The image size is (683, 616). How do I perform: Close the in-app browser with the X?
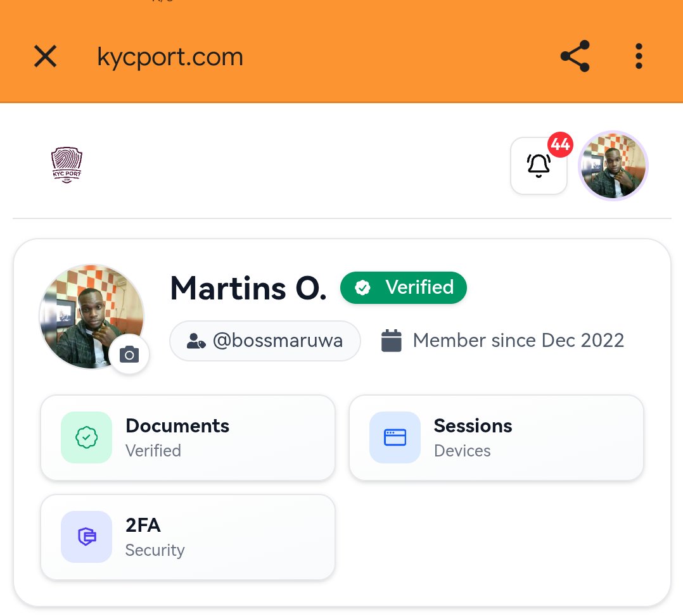click(x=45, y=56)
